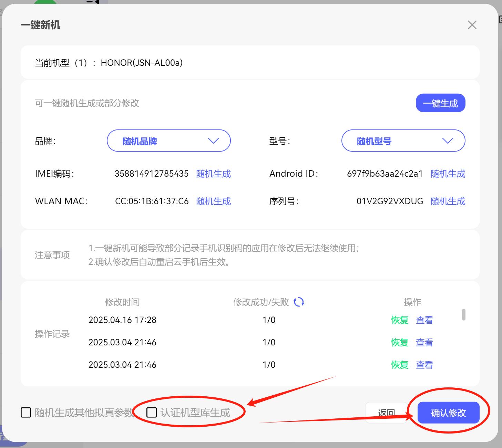Generate a random Android ID
Image resolution: width=502 pixels, height=448 pixels.
[x=448, y=174]
